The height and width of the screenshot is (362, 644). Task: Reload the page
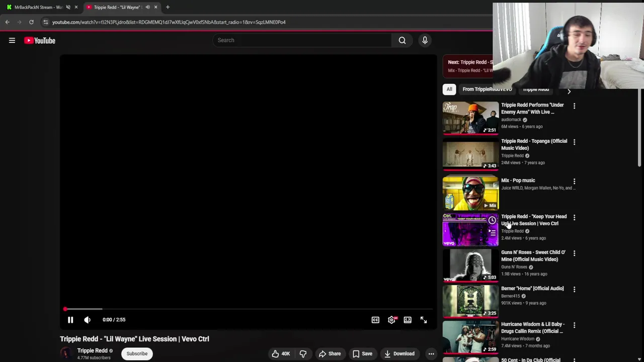31,22
